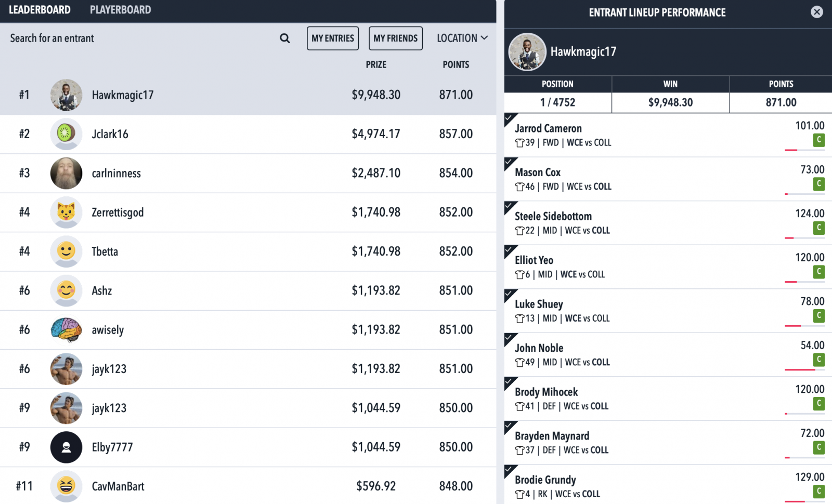Image resolution: width=832 pixels, height=504 pixels.
Task: Click the Ashz entrant name
Action: pyautogui.click(x=102, y=290)
